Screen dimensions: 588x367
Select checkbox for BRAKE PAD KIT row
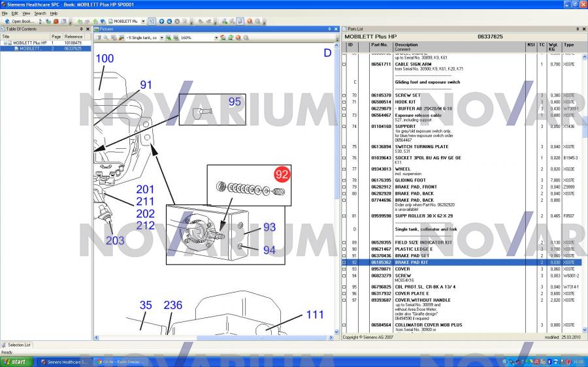[344, 263]
